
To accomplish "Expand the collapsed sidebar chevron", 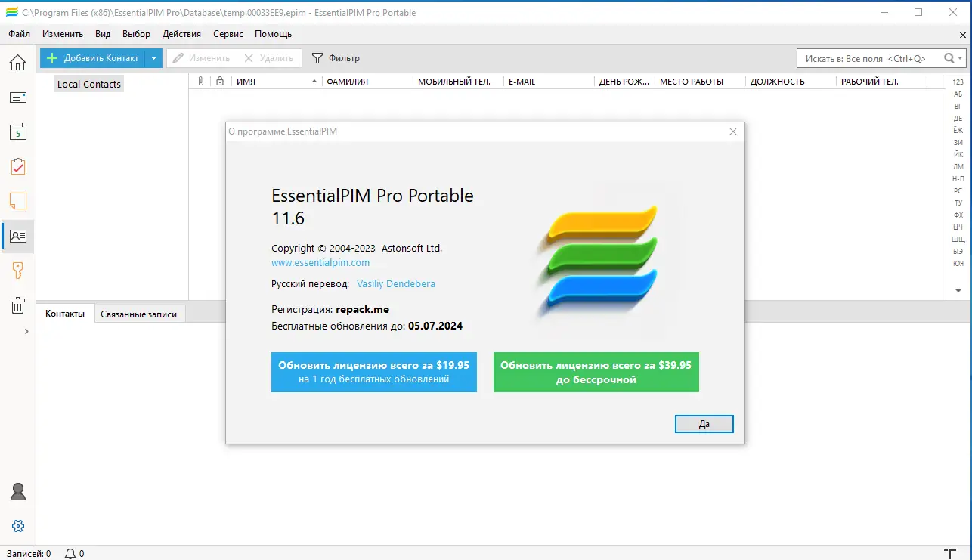I will pyautogui.click(x=26, y=331).
